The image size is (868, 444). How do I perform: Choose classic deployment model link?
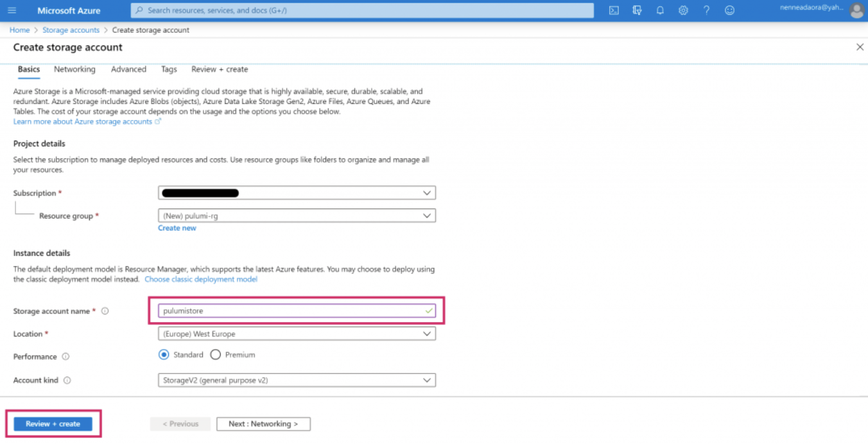pos(201,279)
